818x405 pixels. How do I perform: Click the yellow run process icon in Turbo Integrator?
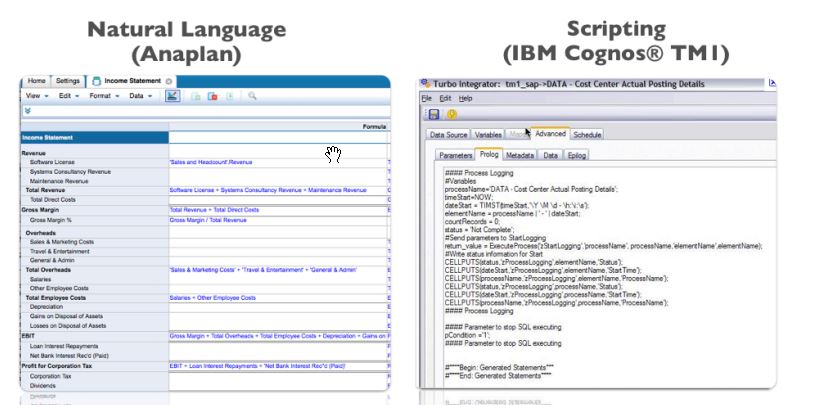pos(452,114)
